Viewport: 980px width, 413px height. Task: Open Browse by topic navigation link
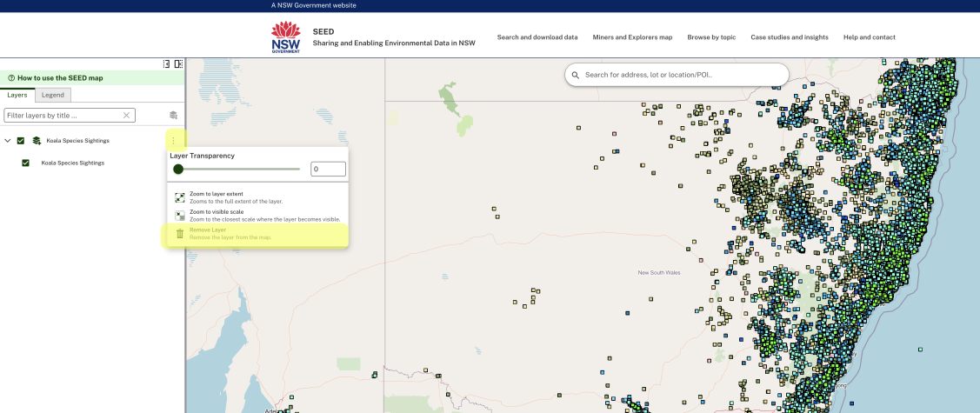pyautogui.click(x=712, y=37)
